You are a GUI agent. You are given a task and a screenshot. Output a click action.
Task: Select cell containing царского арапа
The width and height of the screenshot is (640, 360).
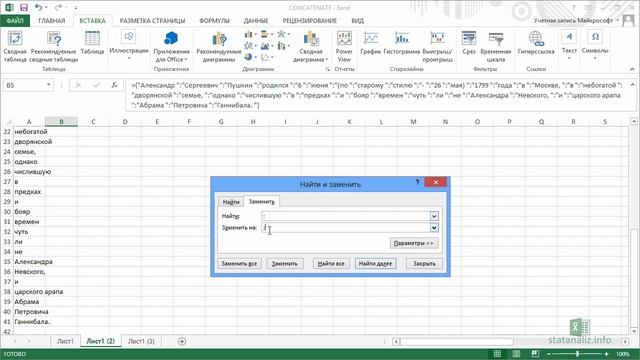(x=29, y=292)
